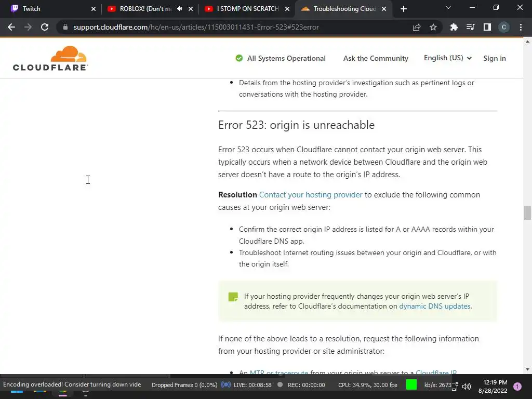Open the dynamic DNS updates link

click(x=435, y=306)
